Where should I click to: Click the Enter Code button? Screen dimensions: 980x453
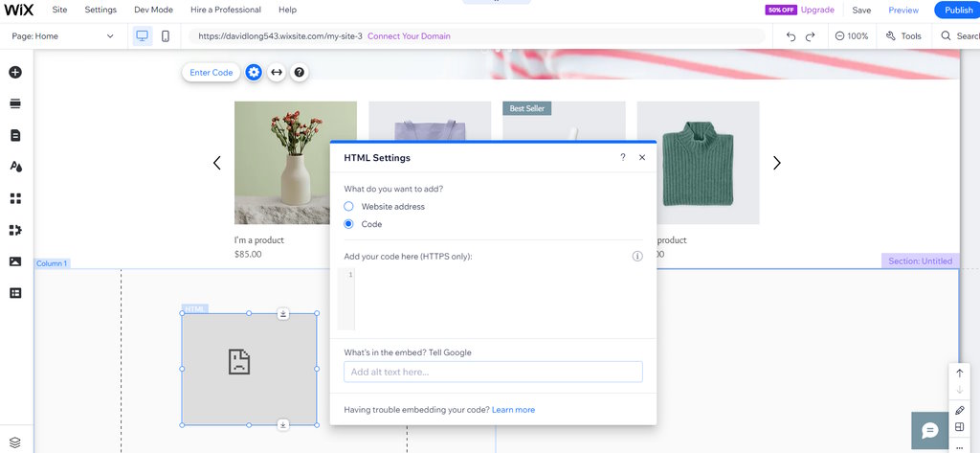point(212,72)
